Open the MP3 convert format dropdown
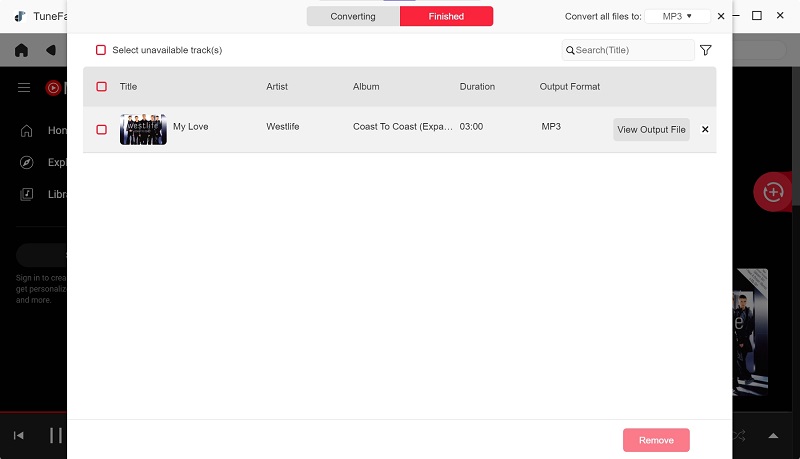 pyautogui.click(x=677, y=16)
